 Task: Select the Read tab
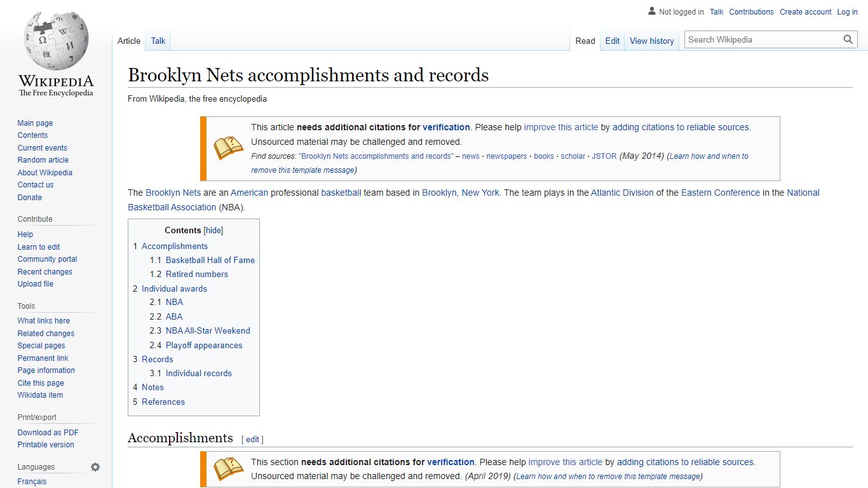[x=585, y=41]
